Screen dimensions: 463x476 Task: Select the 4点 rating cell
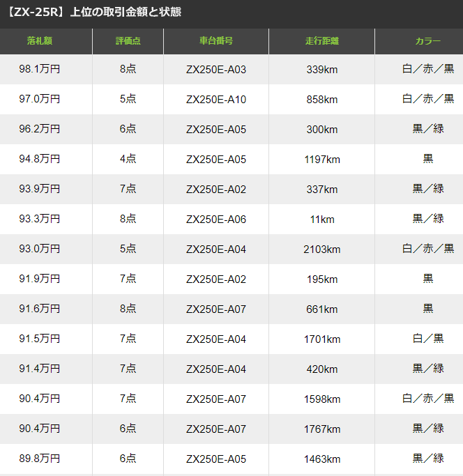coord(128,159)
